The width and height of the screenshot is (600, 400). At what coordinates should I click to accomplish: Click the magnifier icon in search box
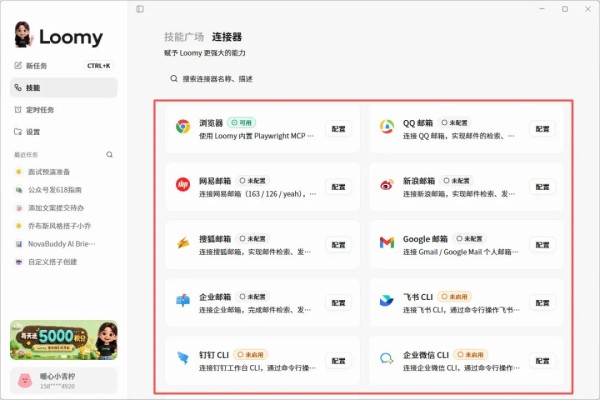click(174, 78)
